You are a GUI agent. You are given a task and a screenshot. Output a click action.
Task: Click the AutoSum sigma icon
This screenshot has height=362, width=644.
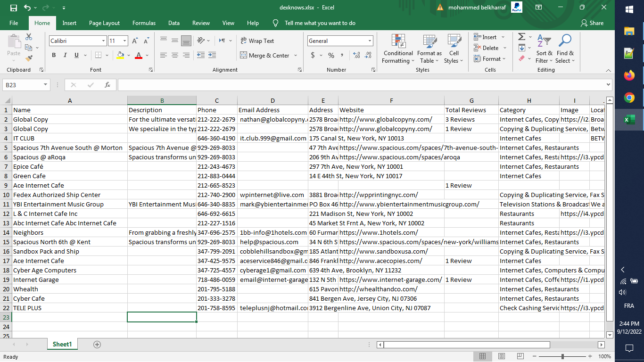point(521,37)
